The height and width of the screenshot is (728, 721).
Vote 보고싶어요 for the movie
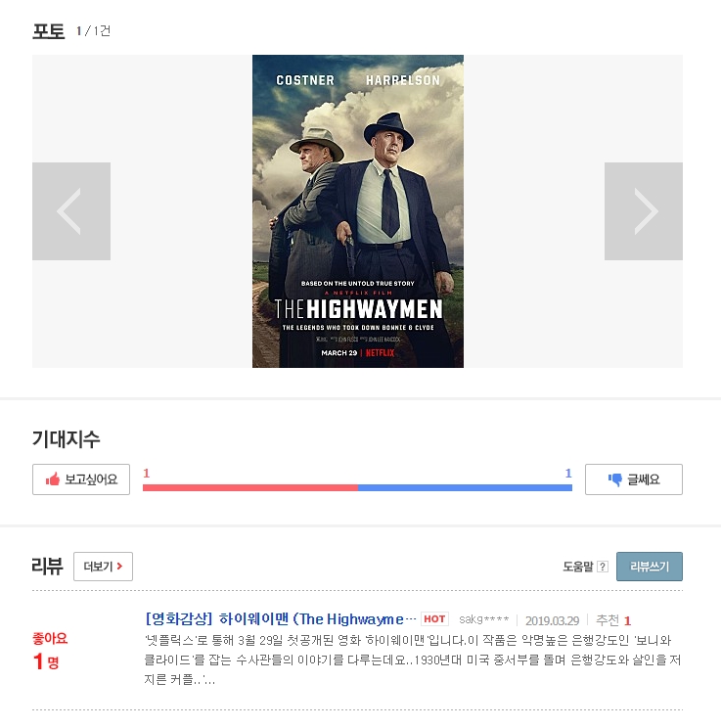click(x=81, y=479)
